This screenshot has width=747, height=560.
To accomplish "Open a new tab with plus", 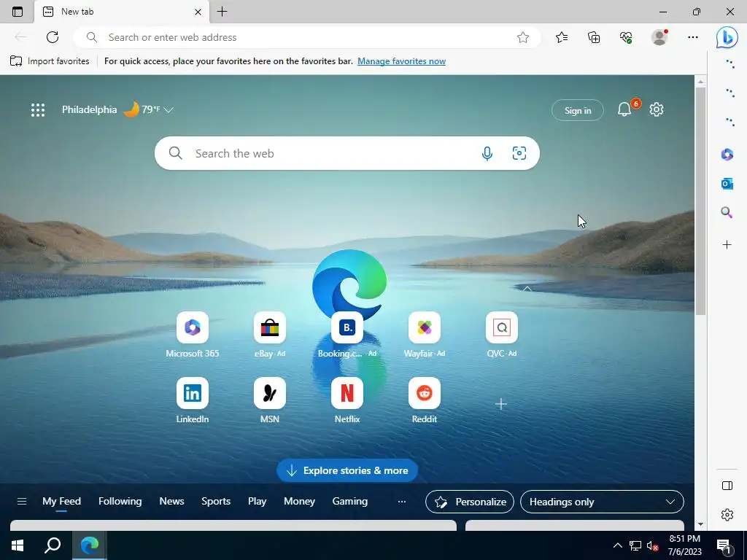I will 222,12.
